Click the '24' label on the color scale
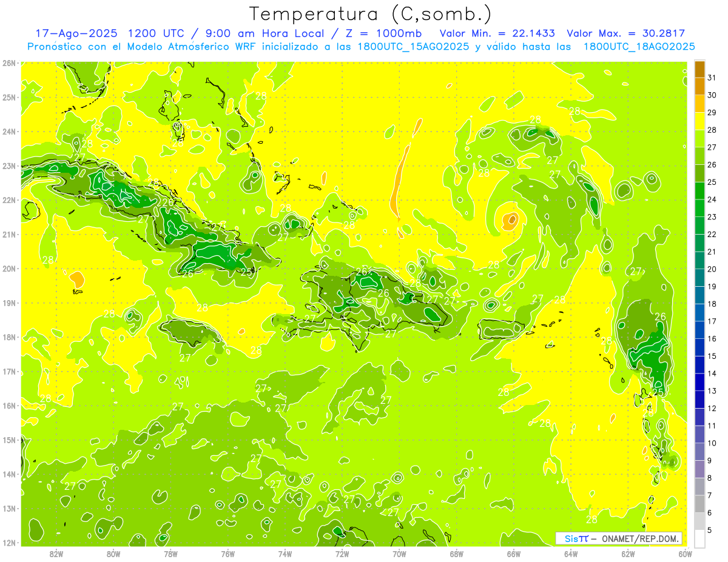Image resolution: width=728 pixels, height=562 pixels. [712, 200]
